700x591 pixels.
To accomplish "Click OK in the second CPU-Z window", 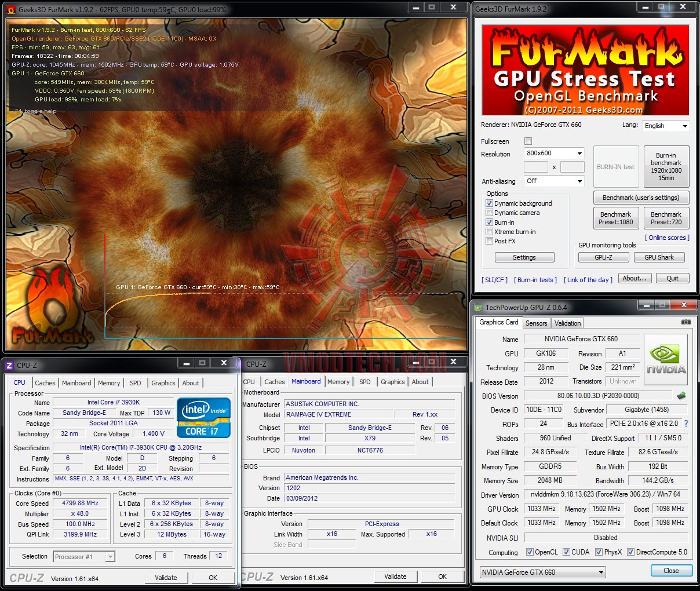I will point(442,577).
